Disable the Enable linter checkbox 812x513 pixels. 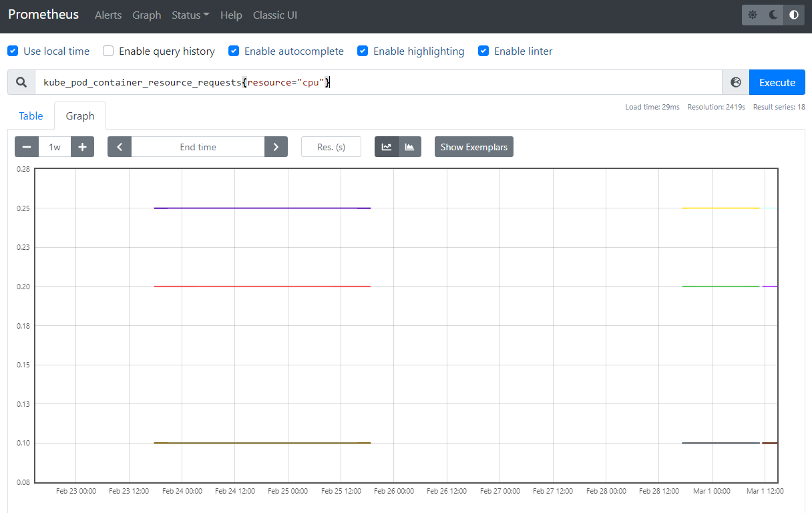[x=483, y=51]
